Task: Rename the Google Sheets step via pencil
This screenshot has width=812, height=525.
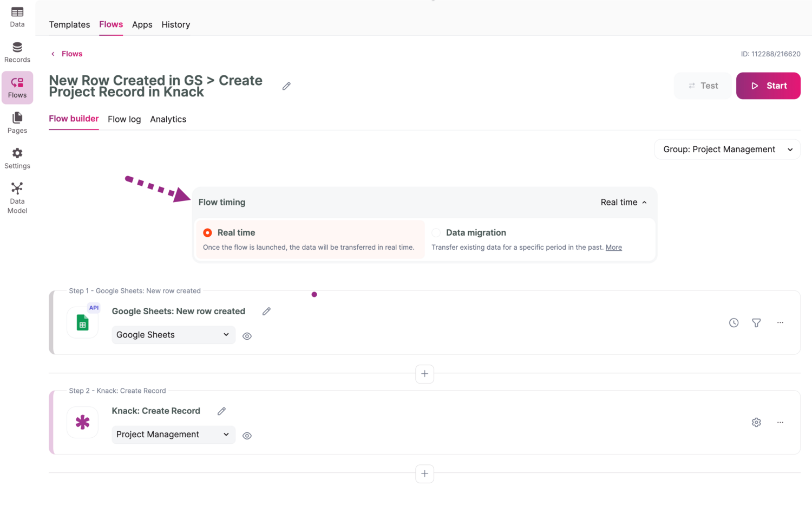Action: [x=266, y=312]
